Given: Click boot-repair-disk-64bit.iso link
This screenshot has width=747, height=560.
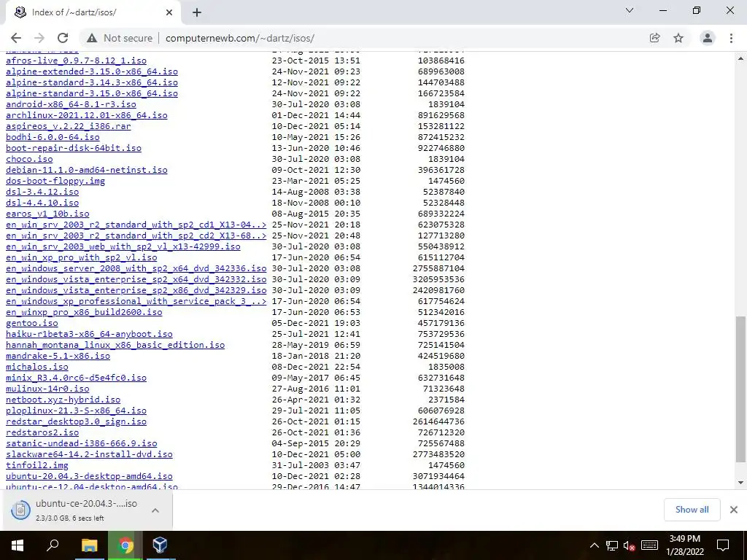Looking at the screenshot, I should point(74,148).
